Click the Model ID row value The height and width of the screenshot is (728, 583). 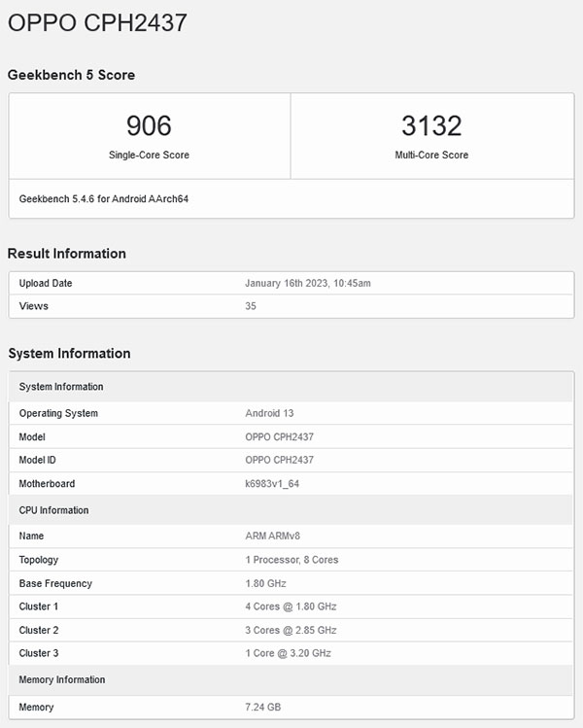(279, 460)
